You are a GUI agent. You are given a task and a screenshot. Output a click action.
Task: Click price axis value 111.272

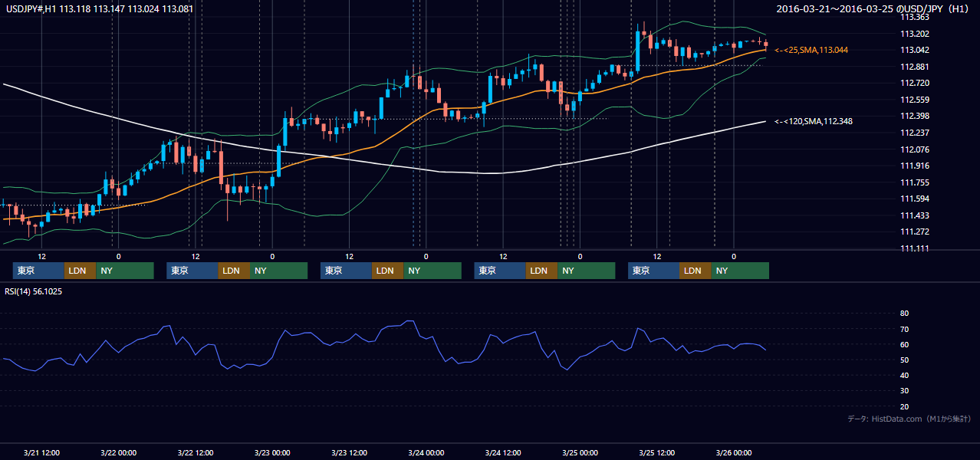pos(914,232)
